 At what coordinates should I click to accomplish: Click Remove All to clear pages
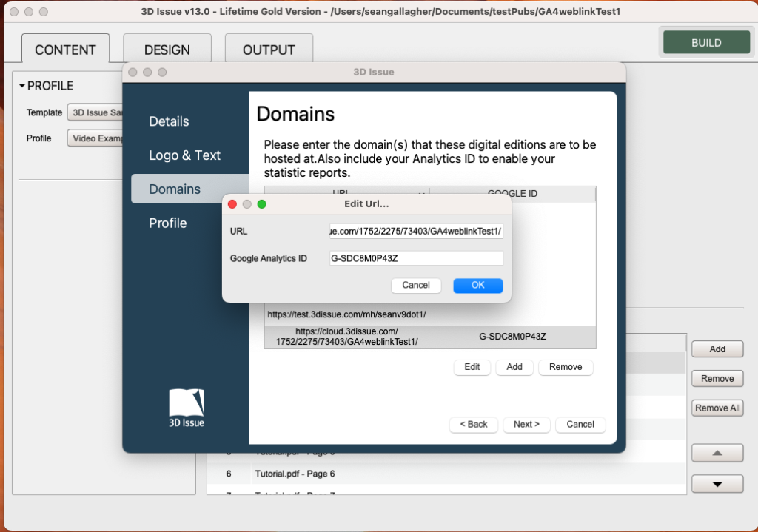point(717,407)
